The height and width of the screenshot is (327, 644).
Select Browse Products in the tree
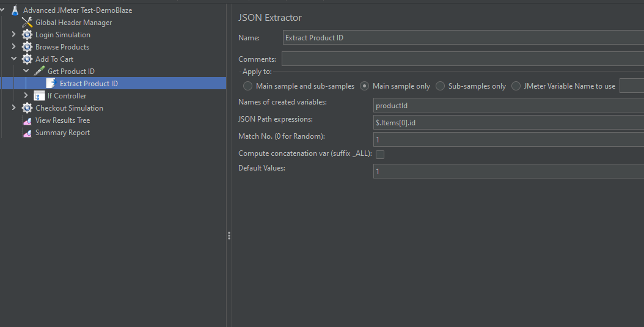point(62,47)
